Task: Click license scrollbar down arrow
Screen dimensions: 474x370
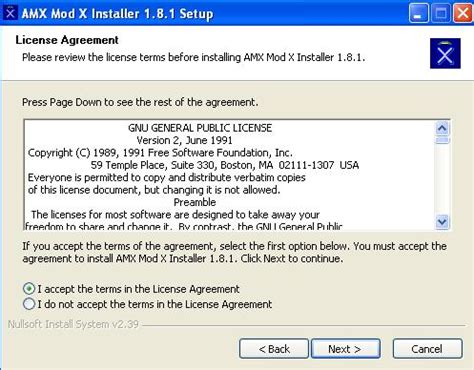Action: click(x=442, y=222)
